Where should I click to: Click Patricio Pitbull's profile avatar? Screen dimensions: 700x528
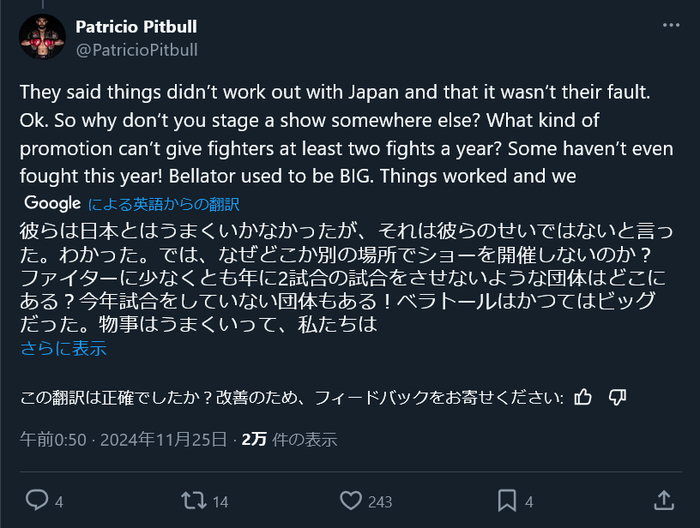[x=39, y=35]
